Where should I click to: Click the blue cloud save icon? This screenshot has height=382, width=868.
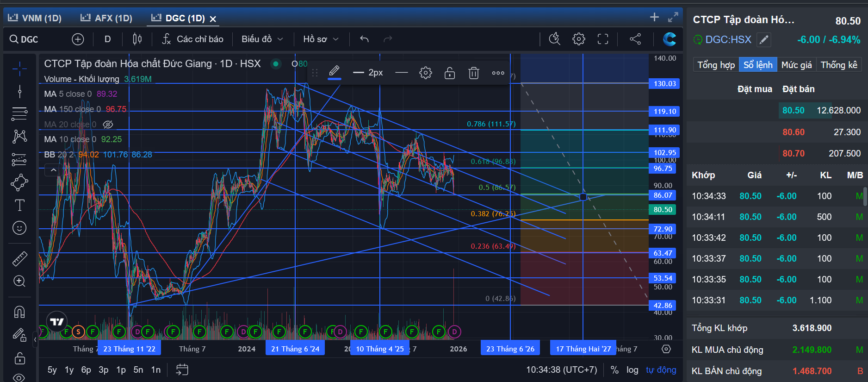point(669,39)
